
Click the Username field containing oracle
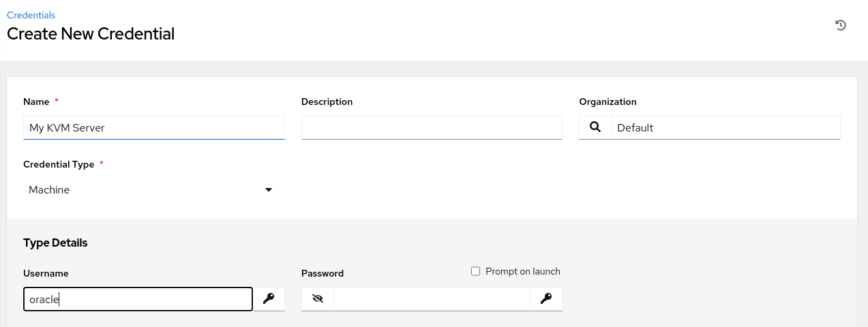tap(138, 298)
